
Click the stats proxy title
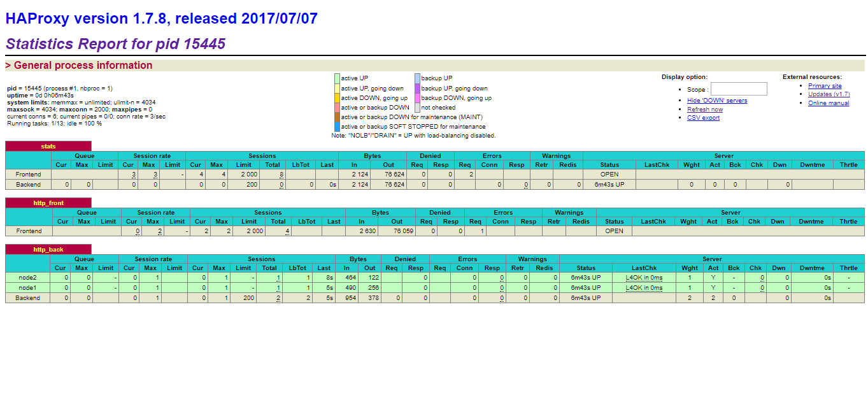pos(48,146)
